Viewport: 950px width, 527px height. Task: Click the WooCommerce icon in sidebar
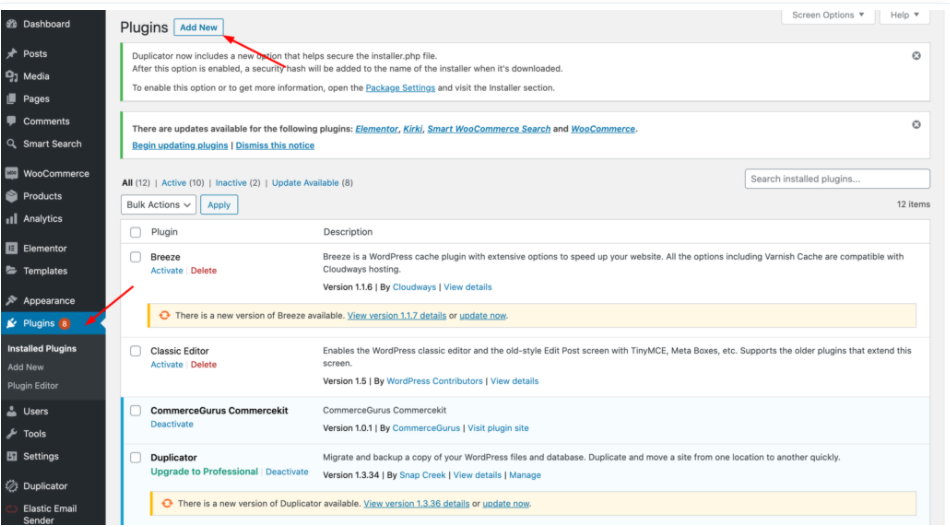(12, 173)
